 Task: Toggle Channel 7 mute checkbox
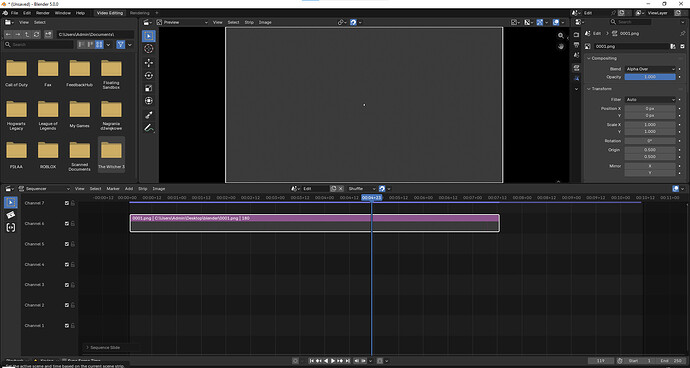coord(67,203)
